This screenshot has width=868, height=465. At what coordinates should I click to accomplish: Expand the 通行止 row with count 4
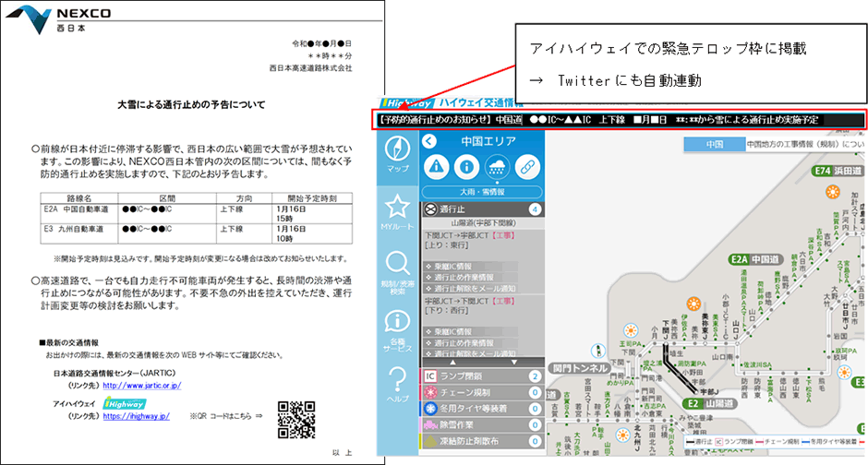pyautogui.click(x=483, y=209)
